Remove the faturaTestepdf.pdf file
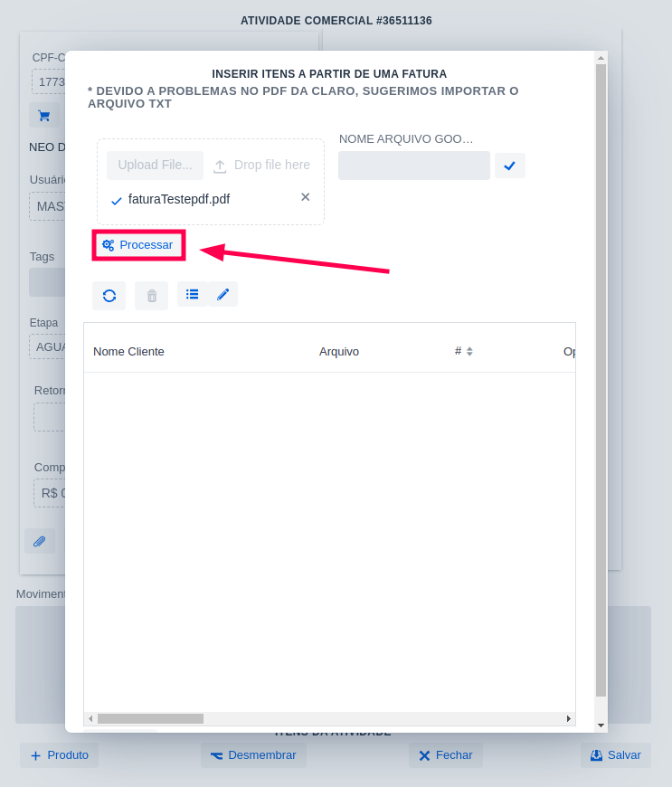This screenshot has height=787, width=672. (x=305, y=197)
